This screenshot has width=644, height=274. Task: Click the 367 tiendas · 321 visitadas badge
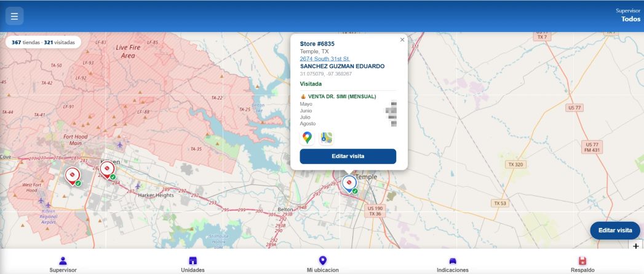[43, 42]
